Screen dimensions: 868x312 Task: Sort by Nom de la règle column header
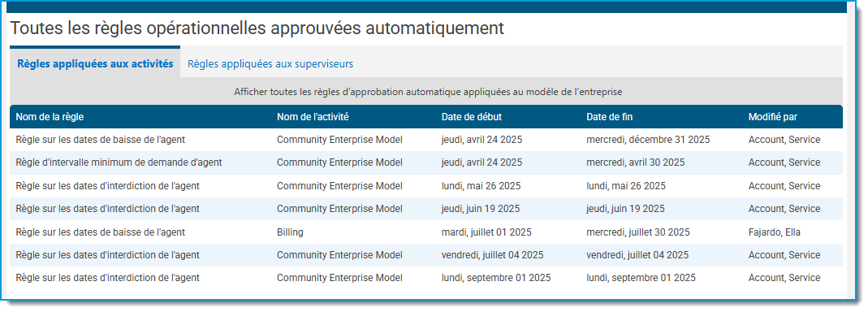click(50, 117)
